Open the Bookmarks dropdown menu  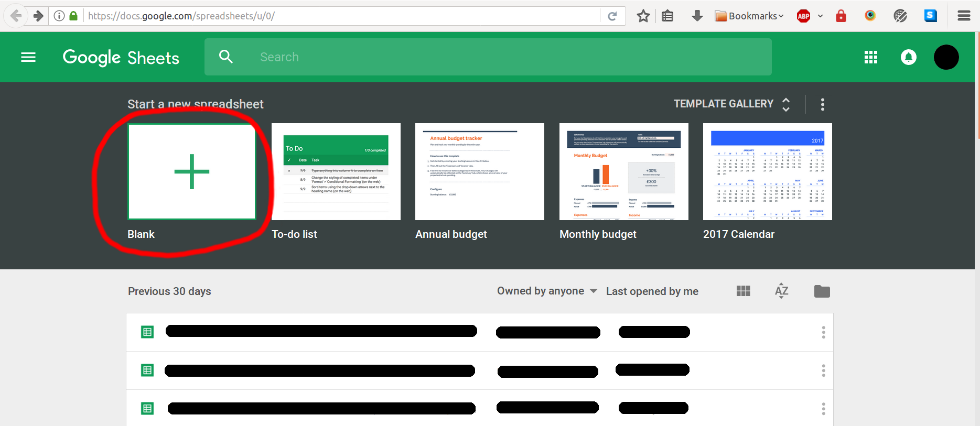750,16
